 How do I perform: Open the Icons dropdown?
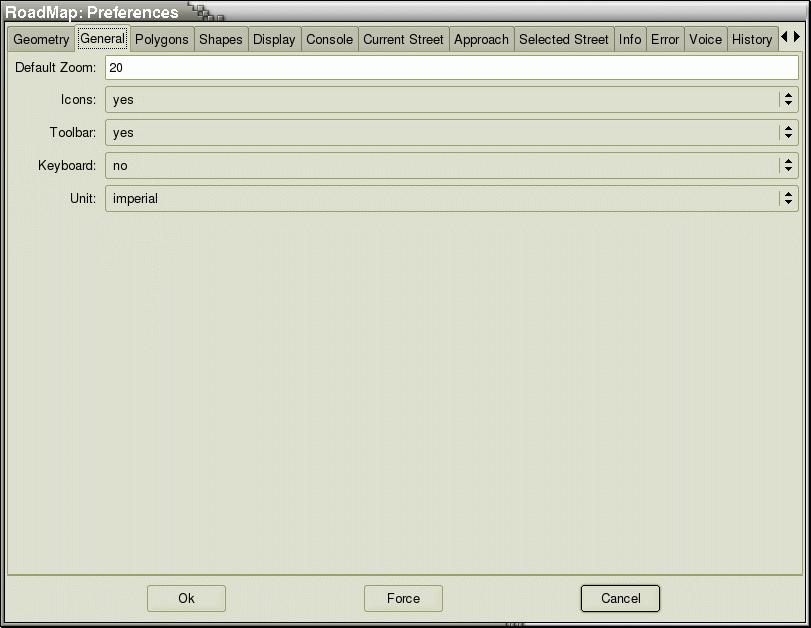tap(451, 100)
